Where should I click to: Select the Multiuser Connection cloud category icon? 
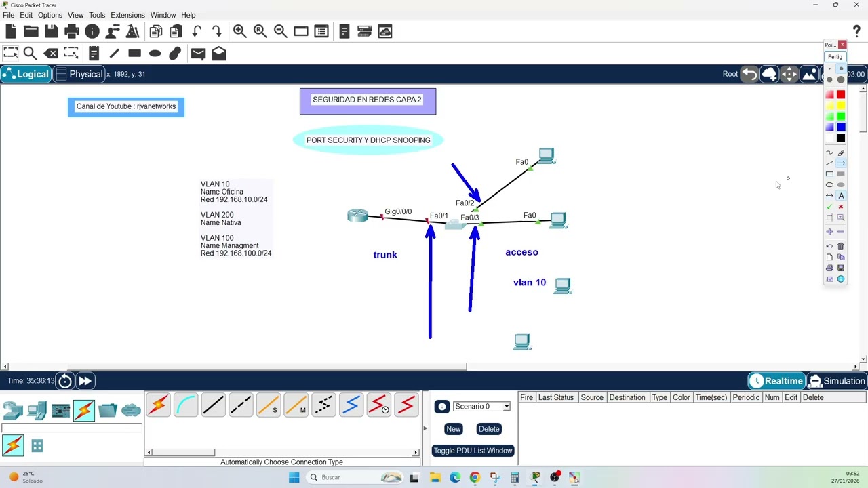[131, 410]
